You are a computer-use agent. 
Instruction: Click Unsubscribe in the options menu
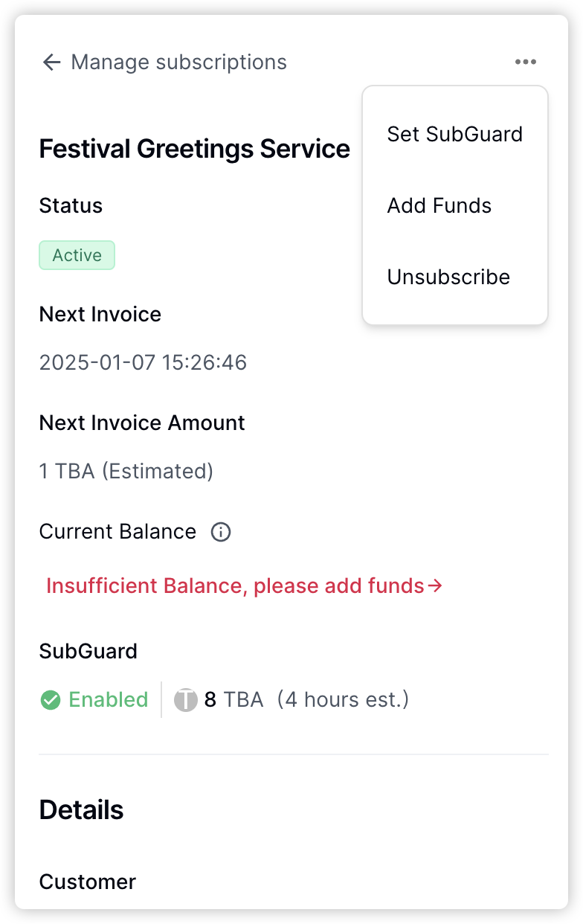(448, 277)
